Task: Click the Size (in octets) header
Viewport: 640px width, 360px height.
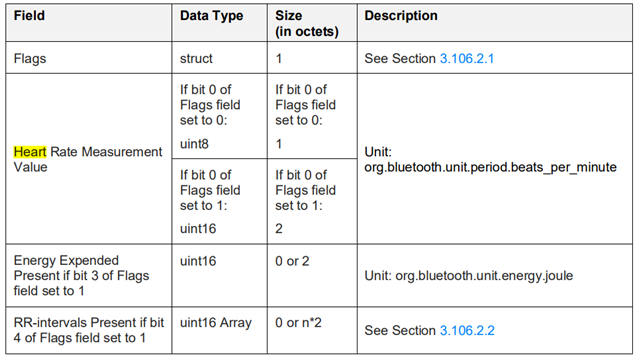Action: [x=312, y=23]
